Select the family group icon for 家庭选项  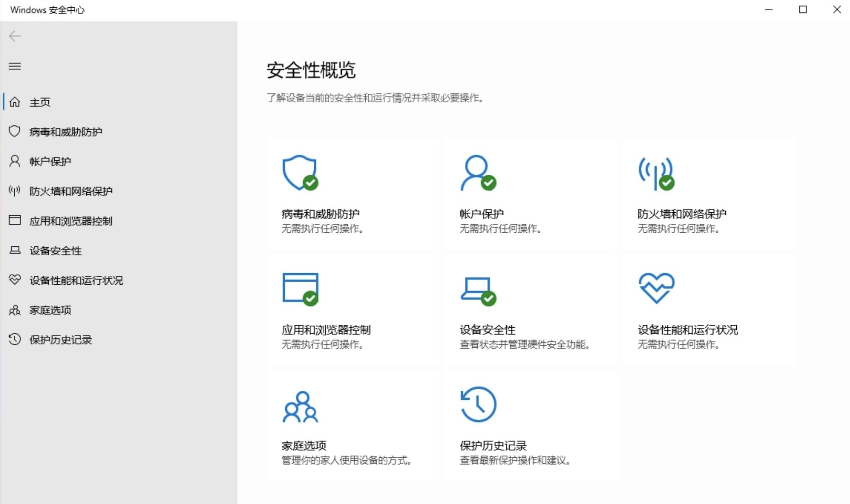tap(15, 310)
